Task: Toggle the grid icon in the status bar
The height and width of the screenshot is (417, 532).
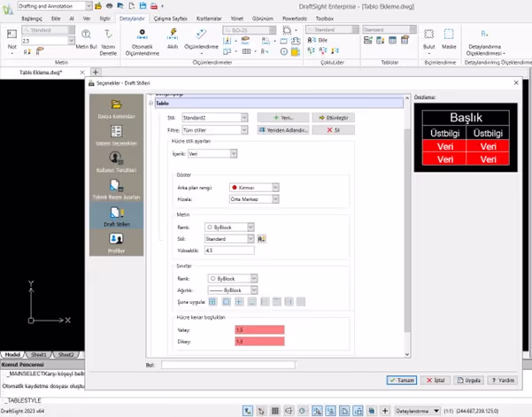Action: 274,411
